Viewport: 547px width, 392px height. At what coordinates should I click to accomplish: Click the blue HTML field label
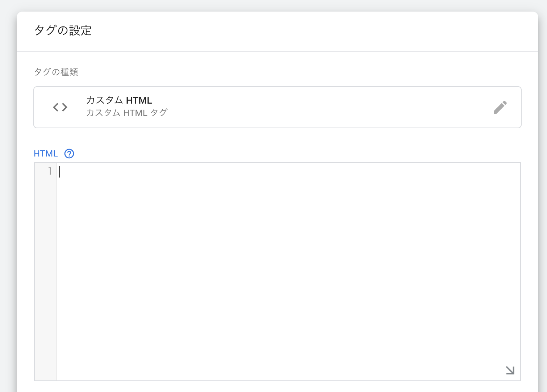tap(46, 154)
